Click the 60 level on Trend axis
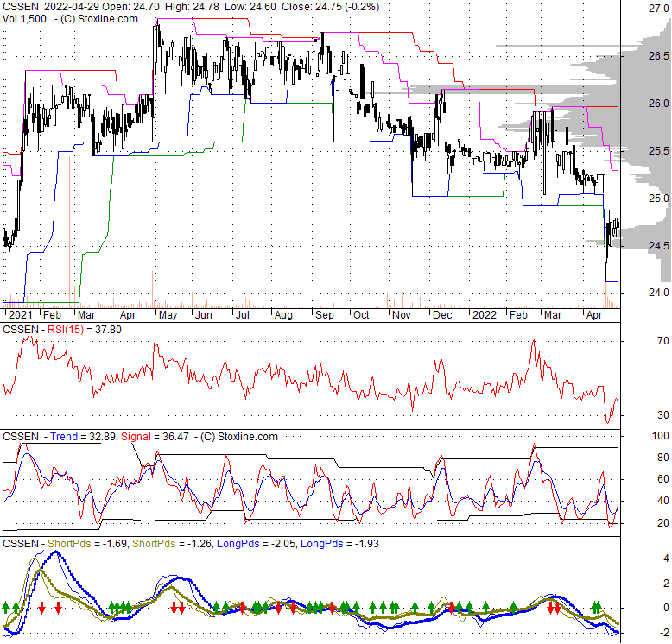 [x=663, y=479]
